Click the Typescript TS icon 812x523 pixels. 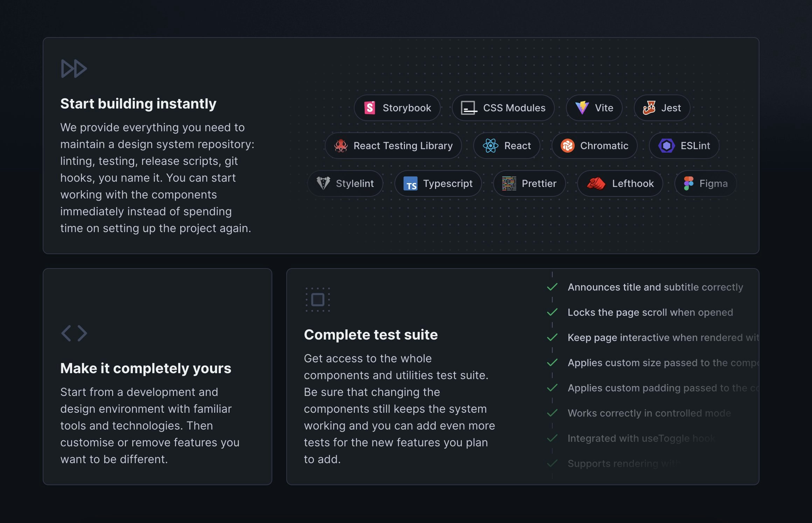410,183
